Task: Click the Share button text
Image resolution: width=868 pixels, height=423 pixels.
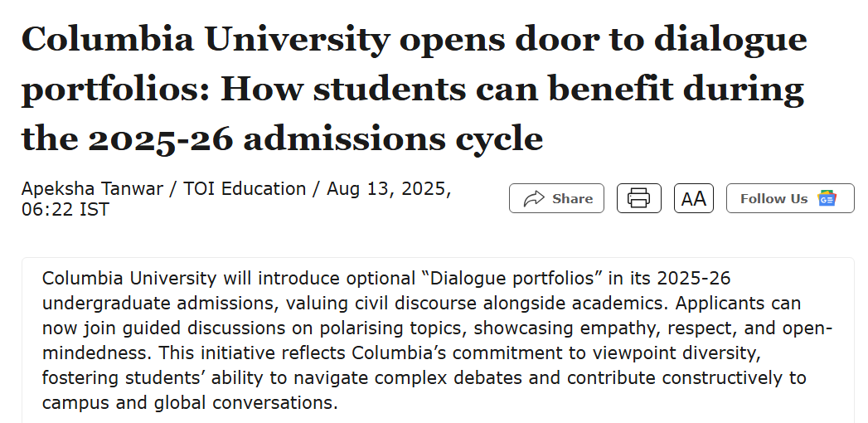Action: pyautogui.click(x=572, y=199)
